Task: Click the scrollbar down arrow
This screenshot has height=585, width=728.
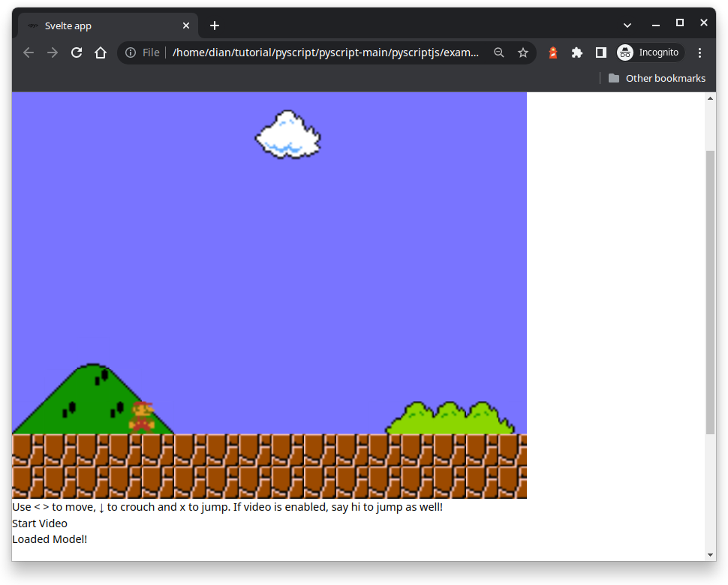Action: (710, 553)
